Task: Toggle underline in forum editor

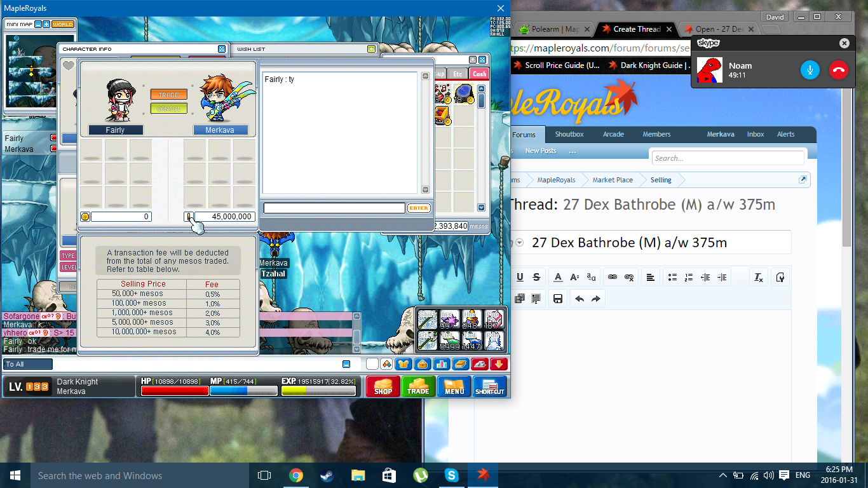Action: coord(520,277)
